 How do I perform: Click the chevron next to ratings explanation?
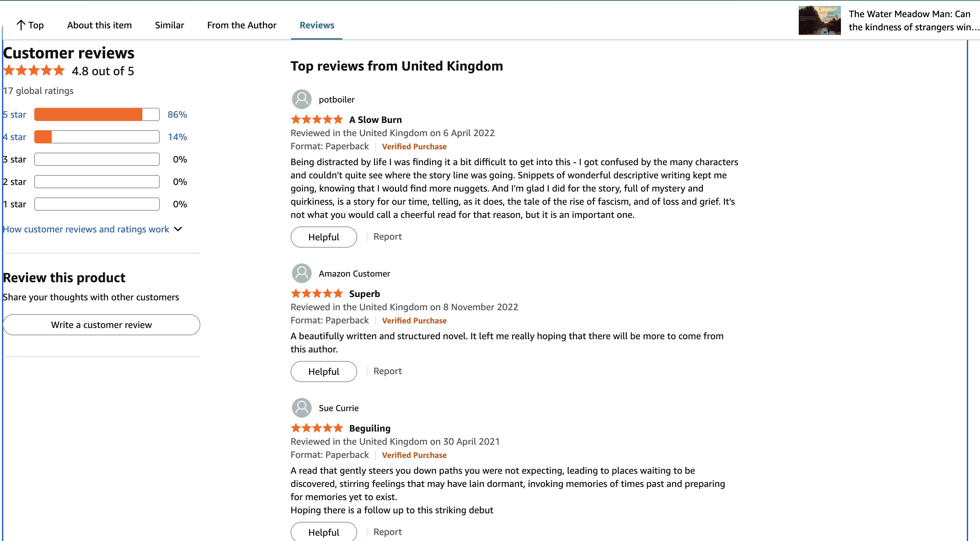(178, 229)
